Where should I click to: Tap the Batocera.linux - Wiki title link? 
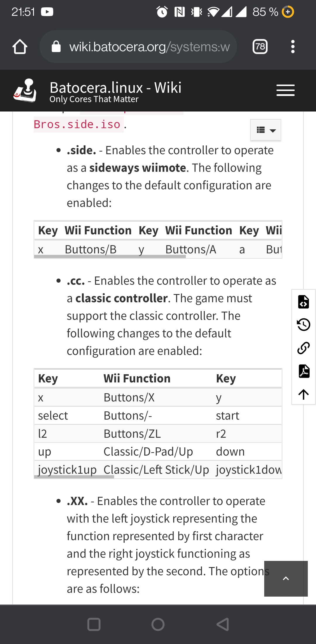(x=116, y=87)
